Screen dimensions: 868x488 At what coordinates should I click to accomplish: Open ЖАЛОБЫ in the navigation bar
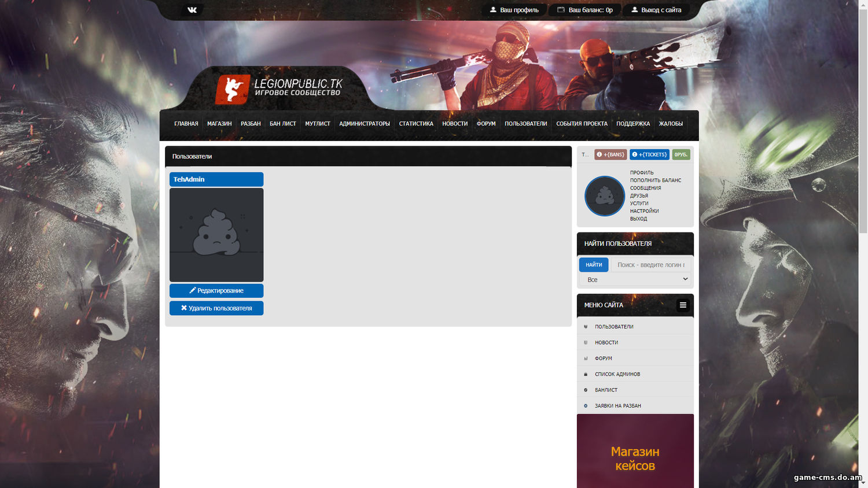tap(671, 124)
